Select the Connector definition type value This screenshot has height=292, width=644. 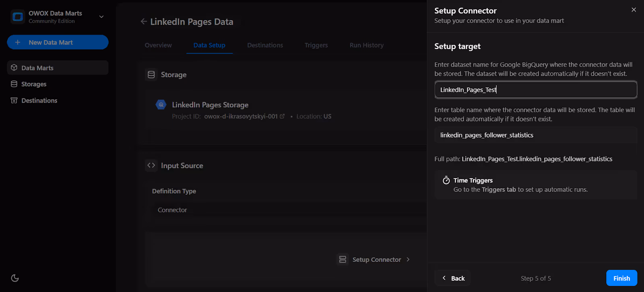point(172,210)
